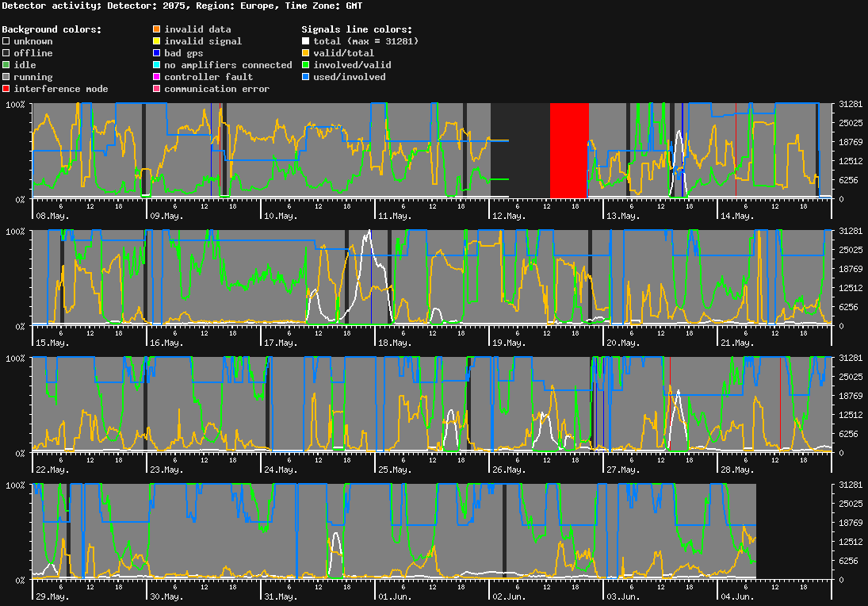Click the '20.May.' date label
Viewport: 868px width, 606px height.
[623, 343]
